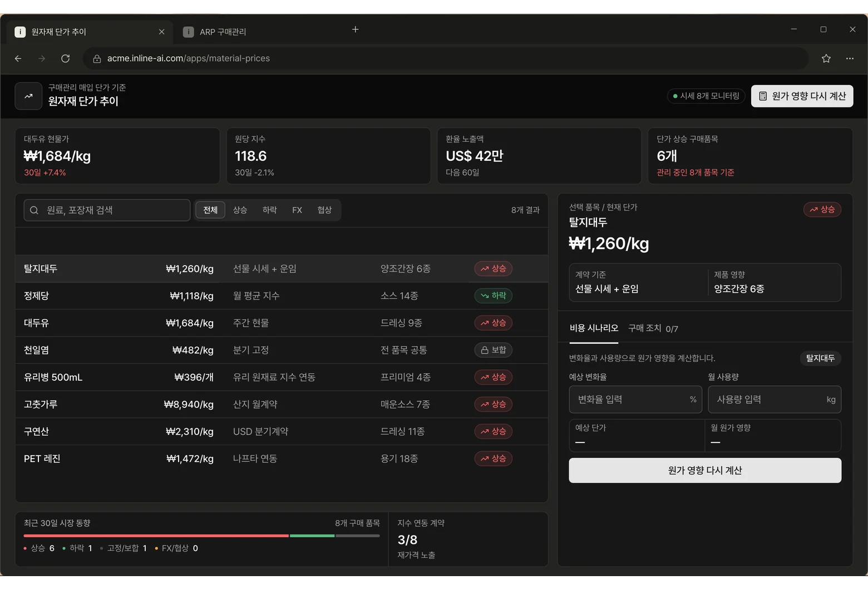The width and height of the screenshot is (868, 590).
Task: Click the trend chart app icon in header
Action: [28, 96]
